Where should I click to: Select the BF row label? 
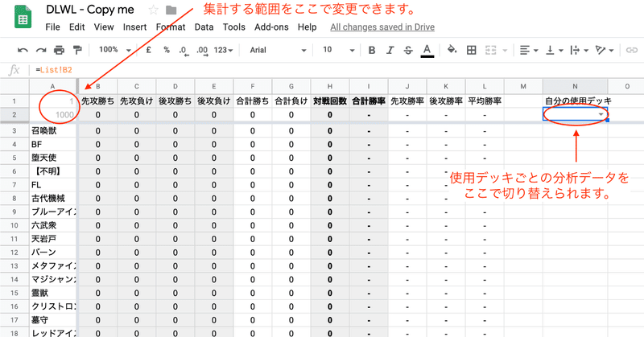(x=52, y=145)
